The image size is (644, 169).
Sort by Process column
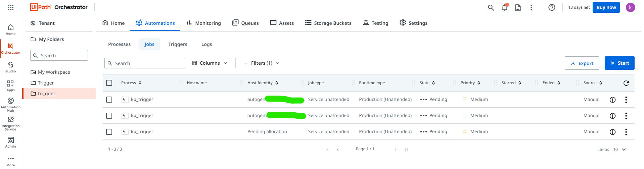click(131, 83)
